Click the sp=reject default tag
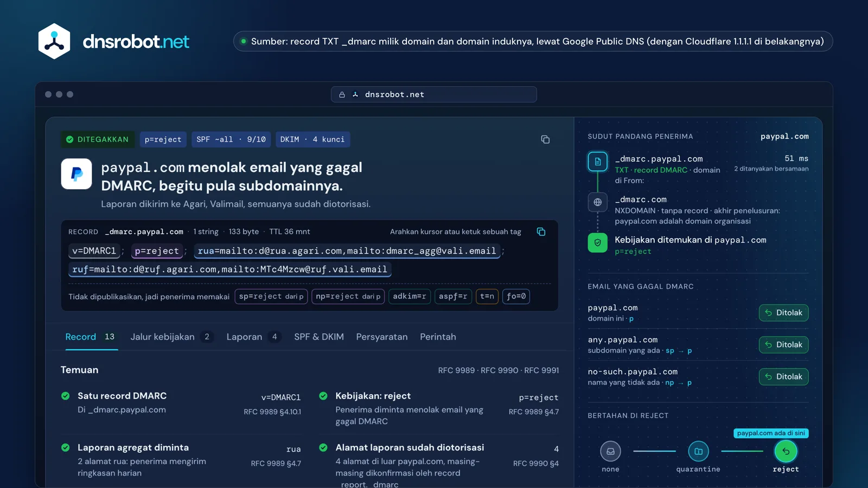The width and height of the screenshot is (868, 488). coord(271,297)
